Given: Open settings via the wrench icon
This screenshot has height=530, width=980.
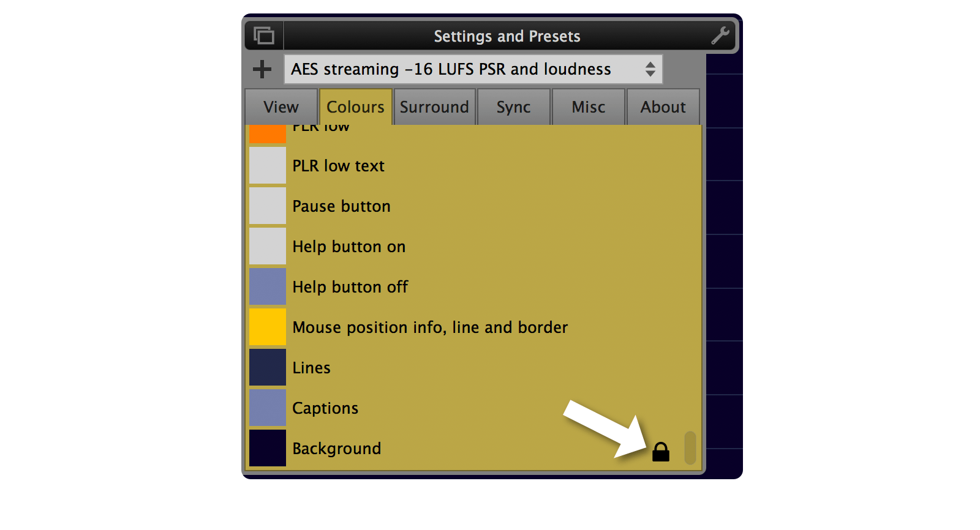Looking at the screenshot, I should 720,35.
